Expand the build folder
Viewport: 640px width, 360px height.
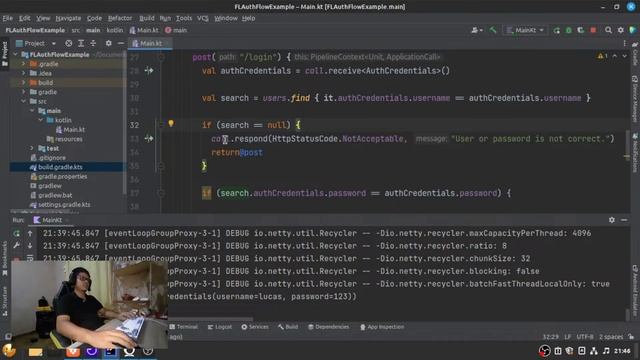(24, 82)
